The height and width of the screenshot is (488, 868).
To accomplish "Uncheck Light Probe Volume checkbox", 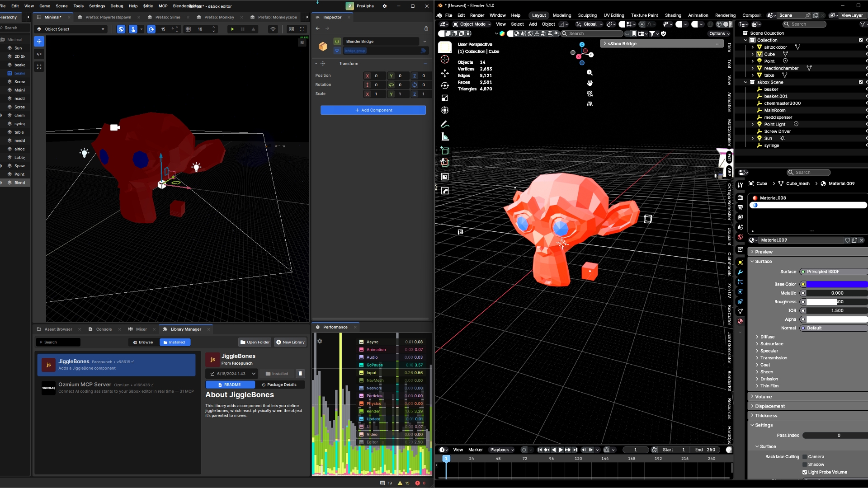I will (x=805, y=472).
